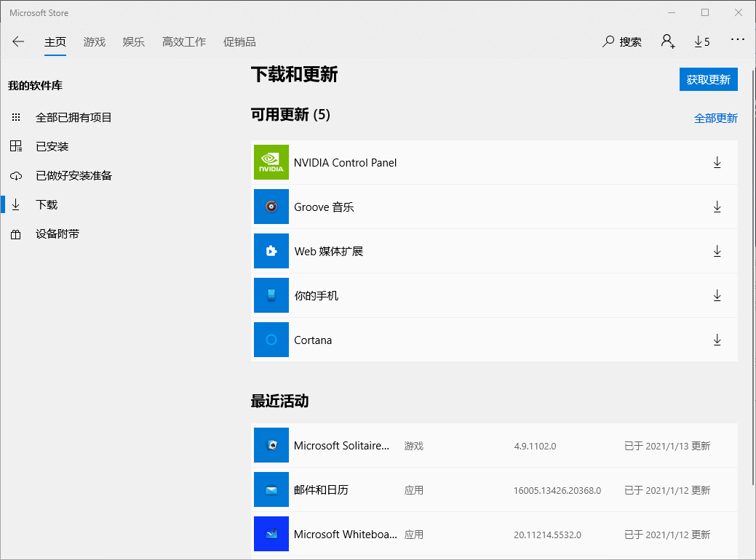Image resolution: width=756 pixels, height=560 pixels.
Task: Open the NVIDIA Control Panel name text
Action: click(x=345, y=163)
